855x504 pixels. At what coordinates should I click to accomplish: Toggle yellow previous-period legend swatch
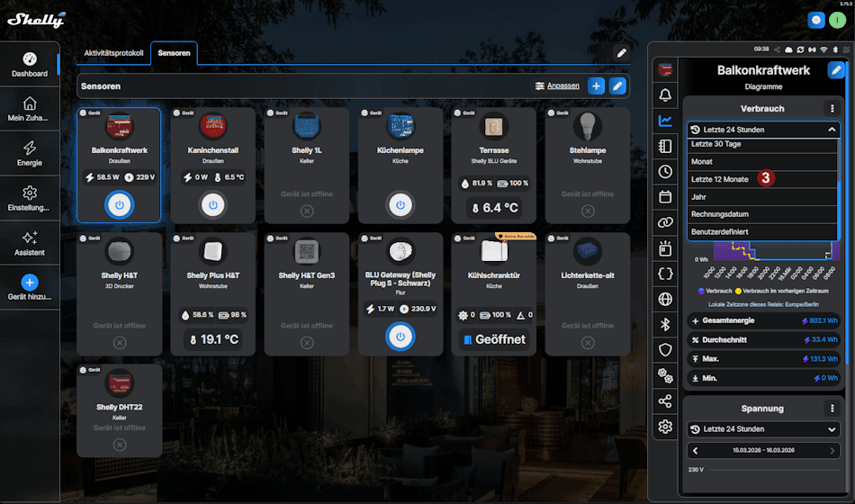click(738, 291)
